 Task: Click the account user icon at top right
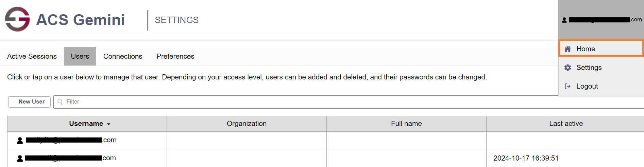coord(564,20)
